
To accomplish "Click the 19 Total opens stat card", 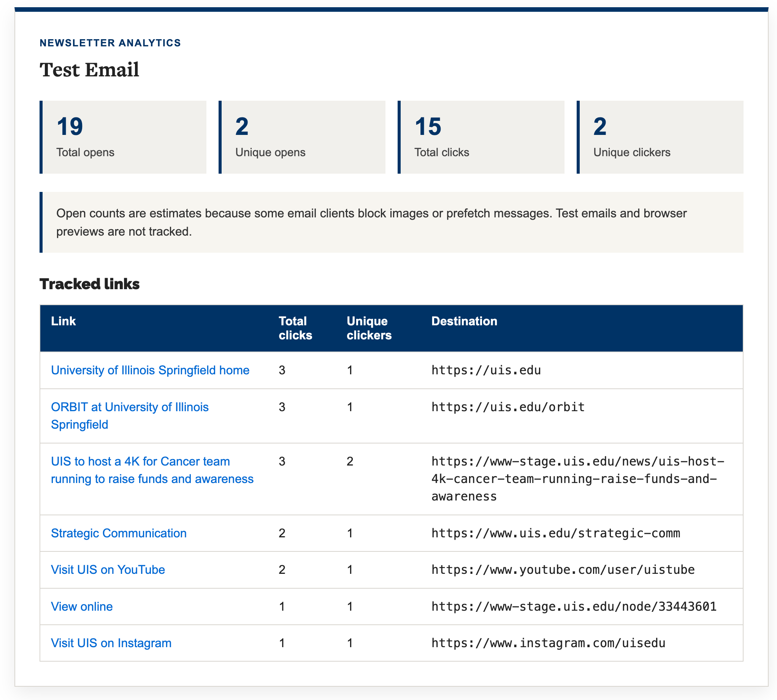I will coord(123,137).
